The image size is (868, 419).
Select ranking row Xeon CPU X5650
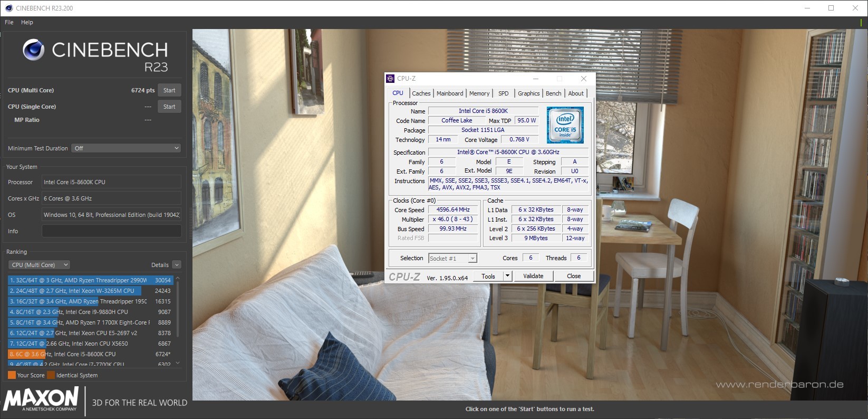point(90,344)
